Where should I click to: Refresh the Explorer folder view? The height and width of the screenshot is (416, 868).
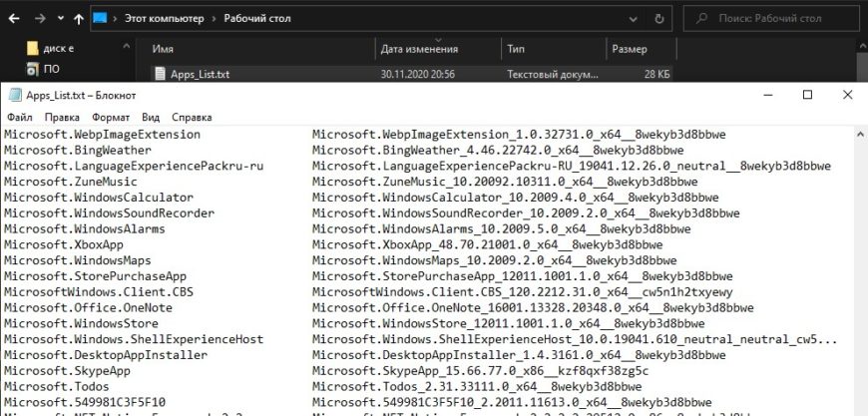(658, 19)
